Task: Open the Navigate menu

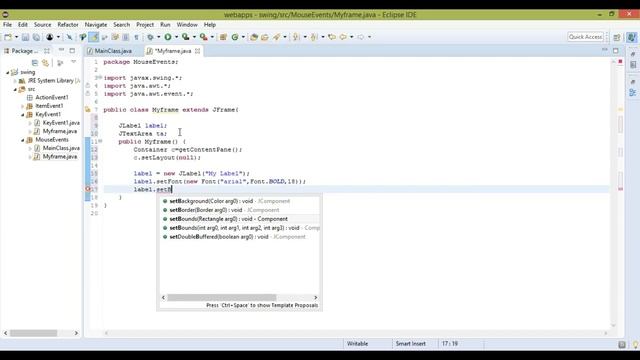Action: (x=96, y=25)
